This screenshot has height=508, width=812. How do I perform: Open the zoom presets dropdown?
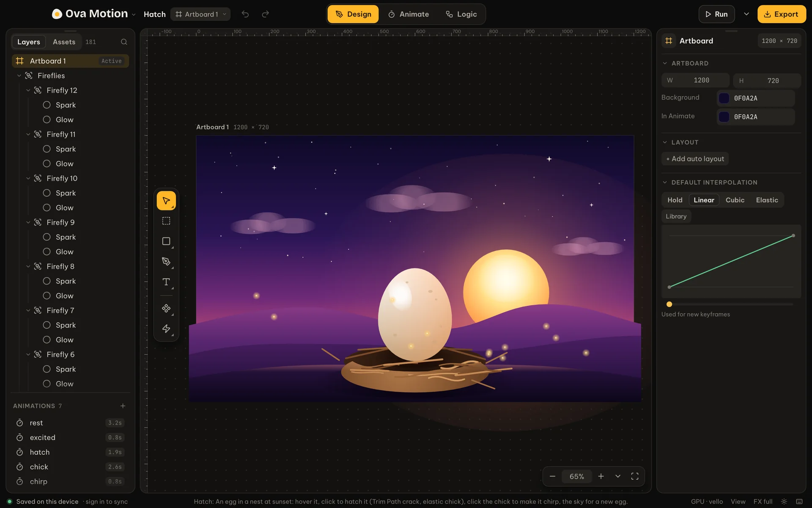618,476
